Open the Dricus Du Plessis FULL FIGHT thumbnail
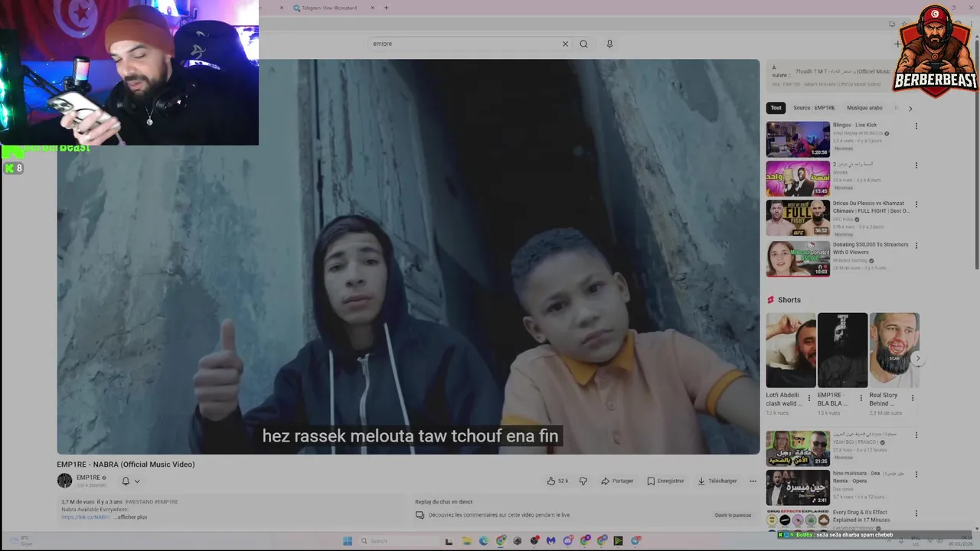The image size is (980, 551). click(798, 217)
